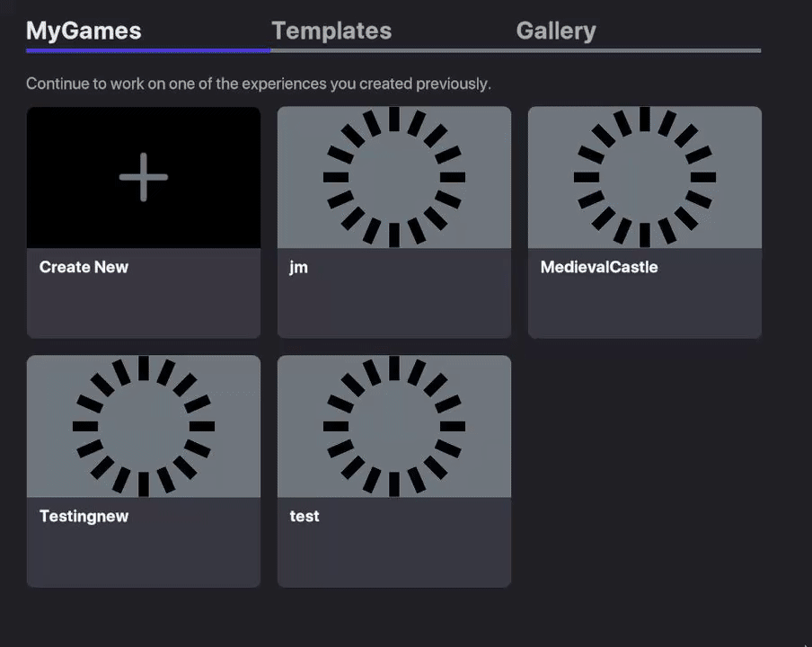Click the test game title

tap(304, 516)
